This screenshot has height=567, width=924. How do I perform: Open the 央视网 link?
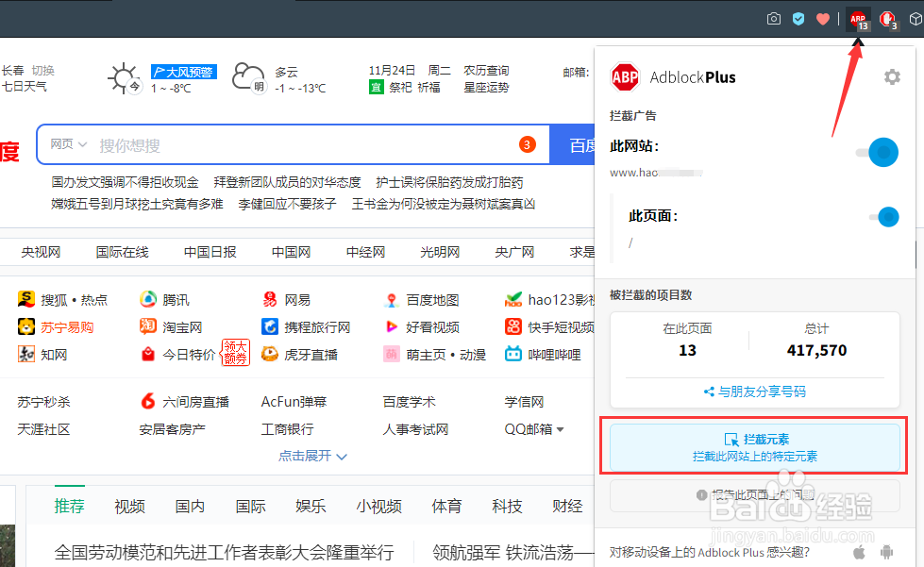tap(41, 252)
